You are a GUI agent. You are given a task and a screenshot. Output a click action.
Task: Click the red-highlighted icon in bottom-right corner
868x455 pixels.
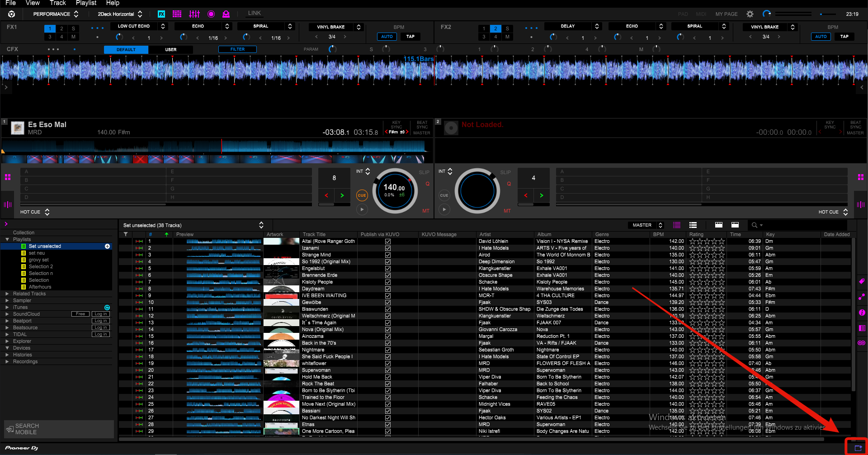pos(858,448)
